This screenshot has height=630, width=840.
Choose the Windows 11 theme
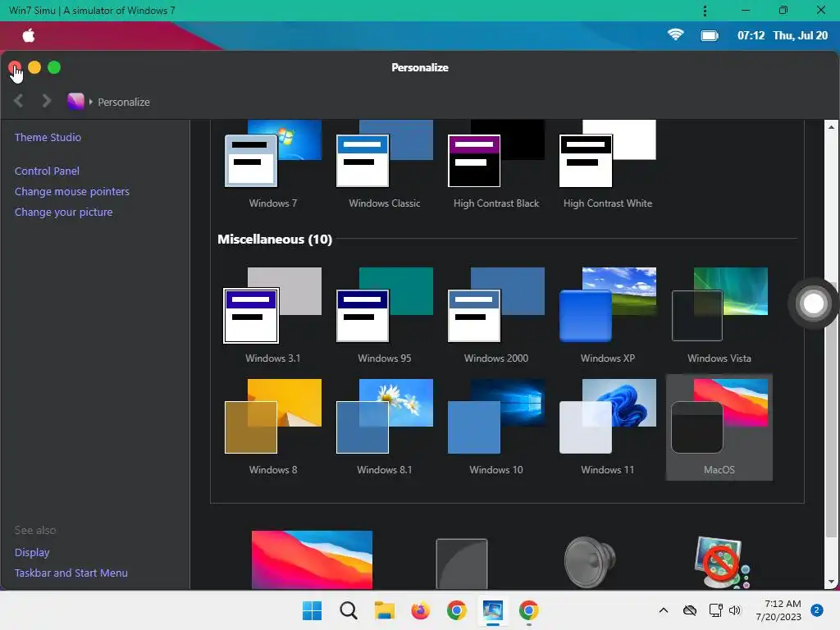coord(608,427)
